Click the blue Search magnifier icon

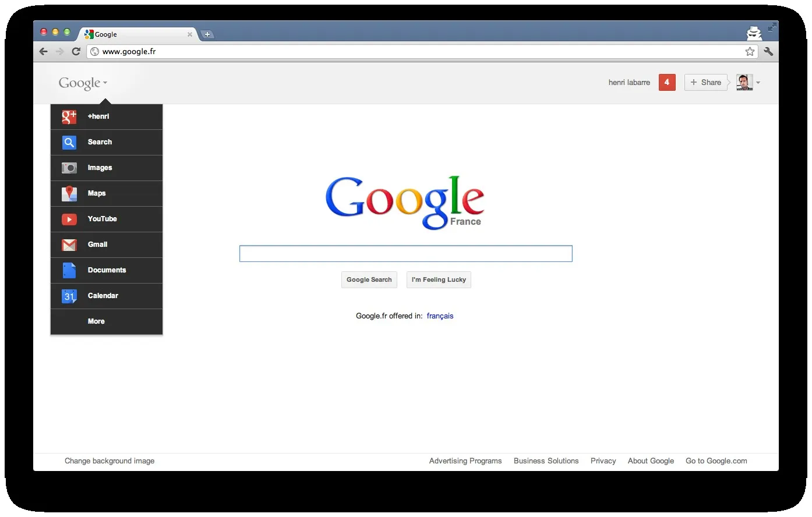(x=69, y=142)
